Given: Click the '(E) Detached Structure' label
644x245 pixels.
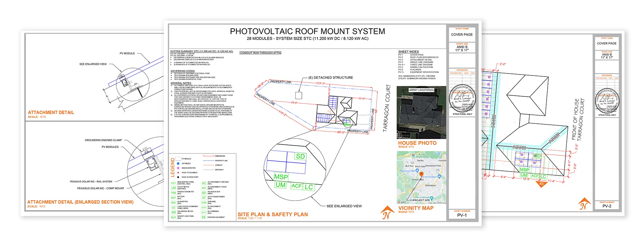Looking at the screenshot, I should (331, 78).
